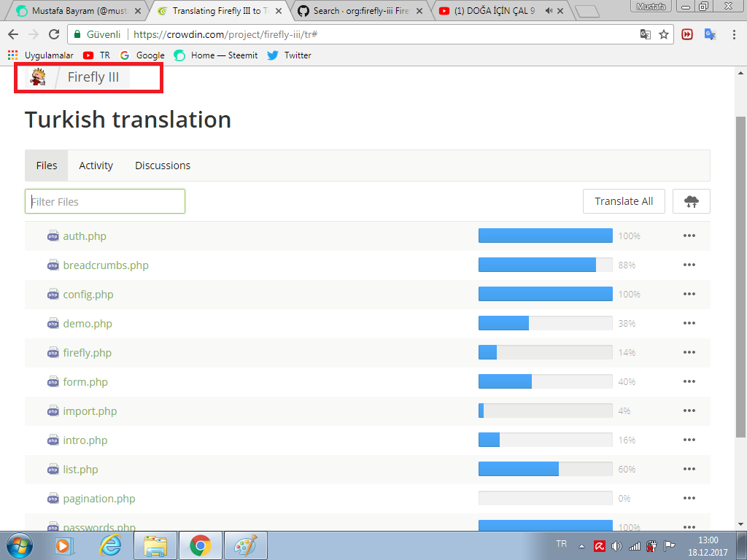
Task: Open Paint from the taskbar
Action: click(245, 545)
